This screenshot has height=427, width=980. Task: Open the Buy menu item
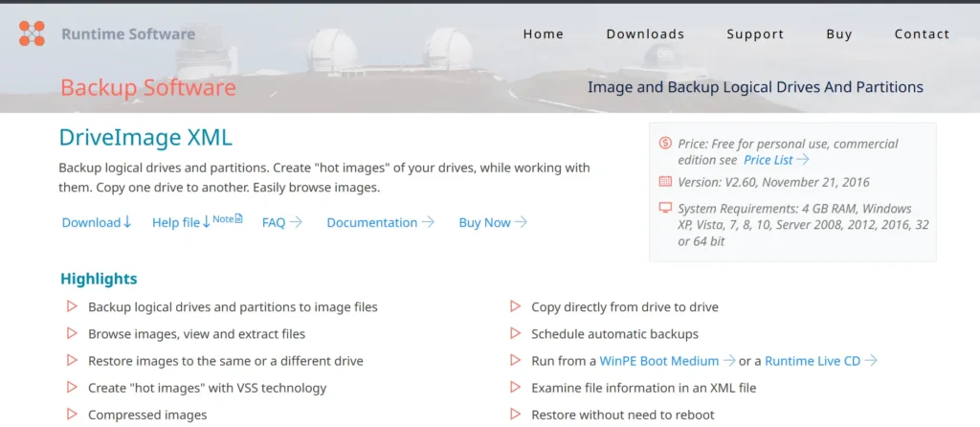839,34
